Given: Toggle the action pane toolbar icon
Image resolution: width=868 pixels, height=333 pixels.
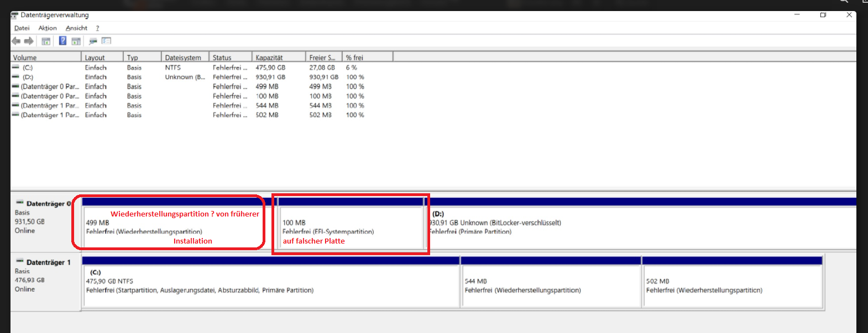Looking at the screenshot, I should coord(76,41).
